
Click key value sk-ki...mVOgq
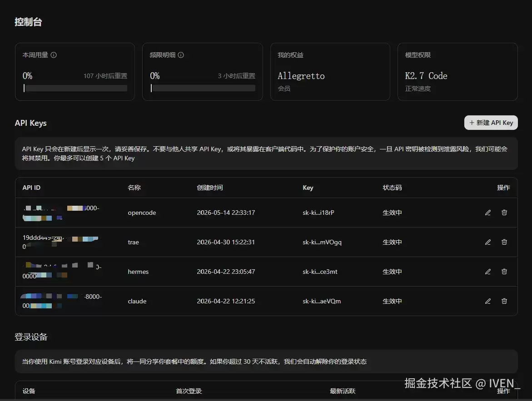click(x=322, y=242)
